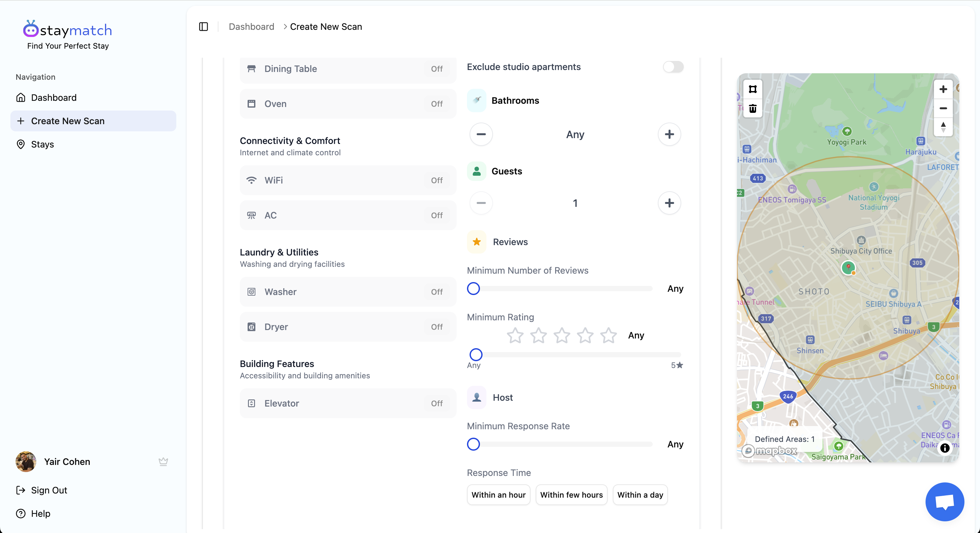Image resolution: width=980 pixels, height=533 pixels.
Task: Click the red location pin on map
Action: click(x=848, y=267)
